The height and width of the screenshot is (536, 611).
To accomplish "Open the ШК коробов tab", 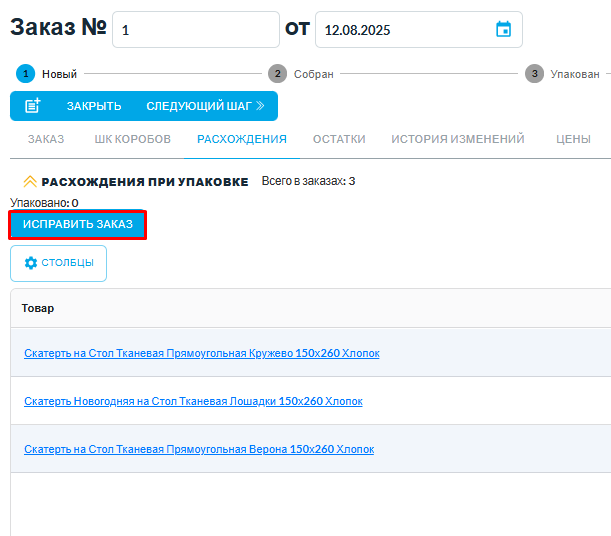I will (132, 140).
